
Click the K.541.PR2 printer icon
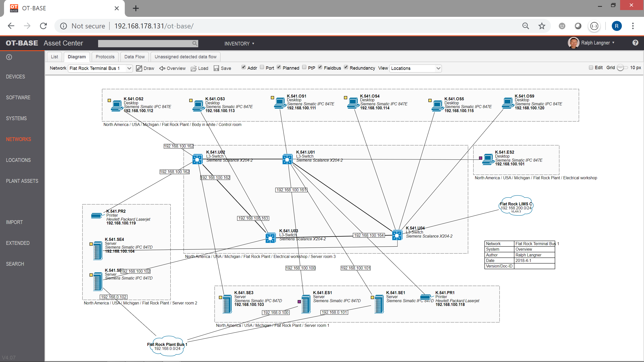96,215
